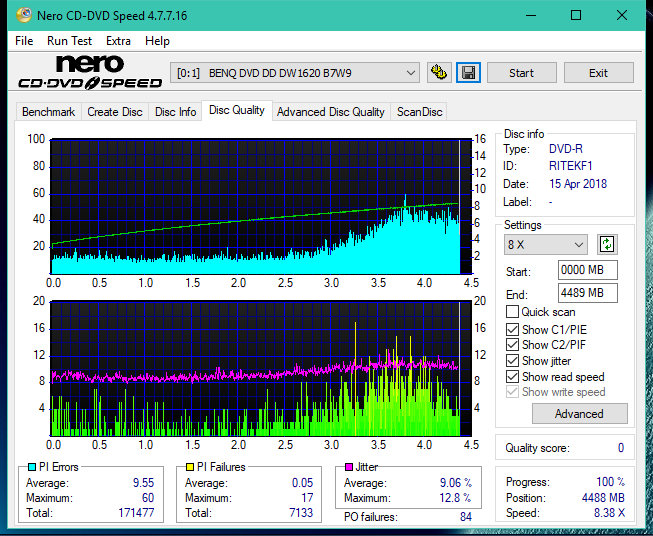Click the cyan PI Errors legend swatch
Viewport: 653px width, 536px height.
coord(32,467)
